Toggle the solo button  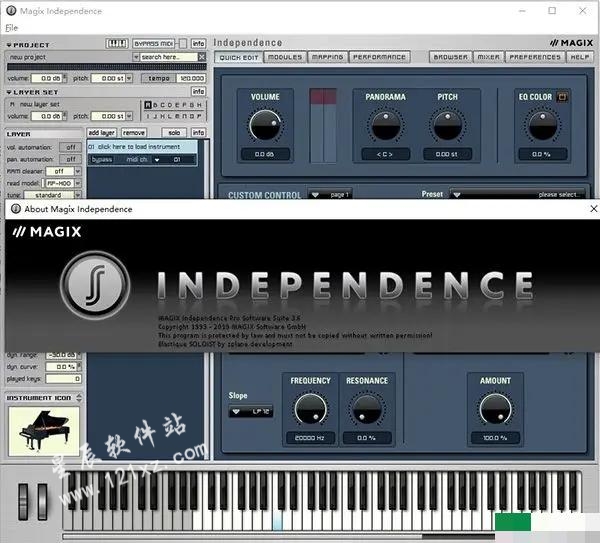pos(174,132)
